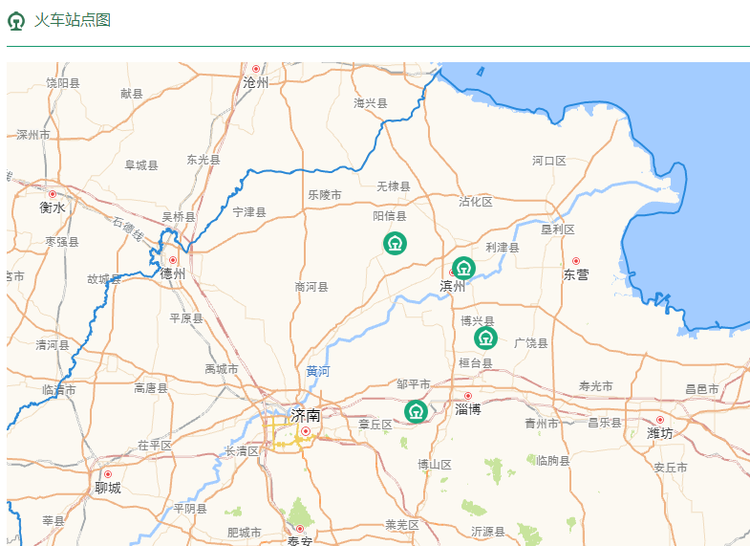Click the 东营 city label

[576, 274]
